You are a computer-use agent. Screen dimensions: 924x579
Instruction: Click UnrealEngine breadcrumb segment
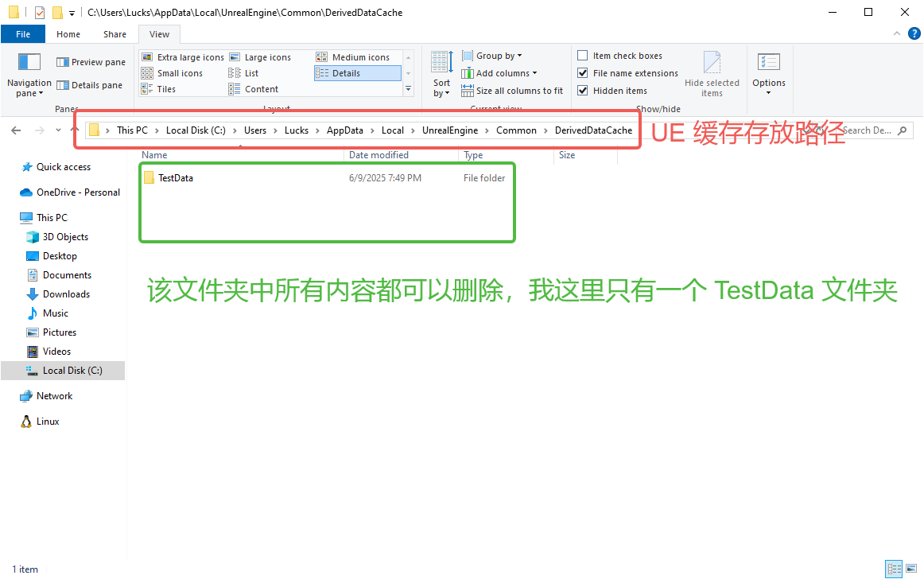[x=449, y=130]
